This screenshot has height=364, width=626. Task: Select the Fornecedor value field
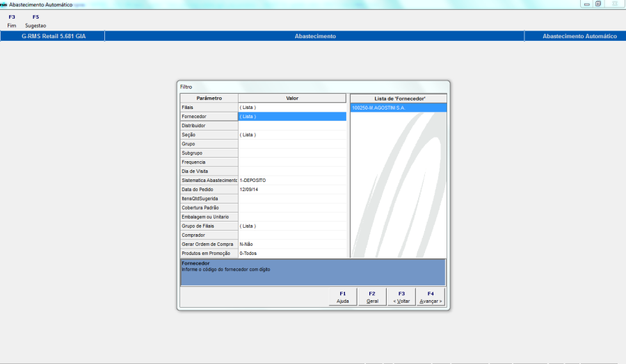292,117
